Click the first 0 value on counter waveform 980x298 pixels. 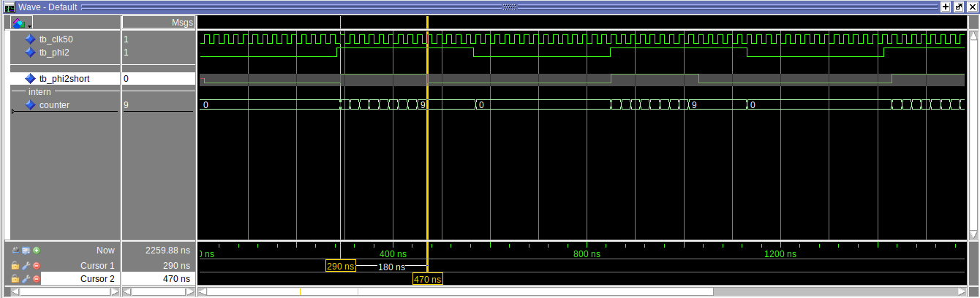coord(206,105)
